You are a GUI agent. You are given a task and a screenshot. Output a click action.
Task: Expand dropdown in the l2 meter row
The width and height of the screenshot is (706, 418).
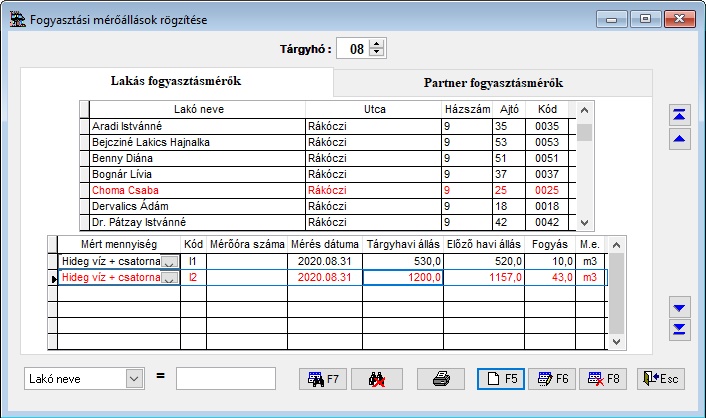[170, 278]
